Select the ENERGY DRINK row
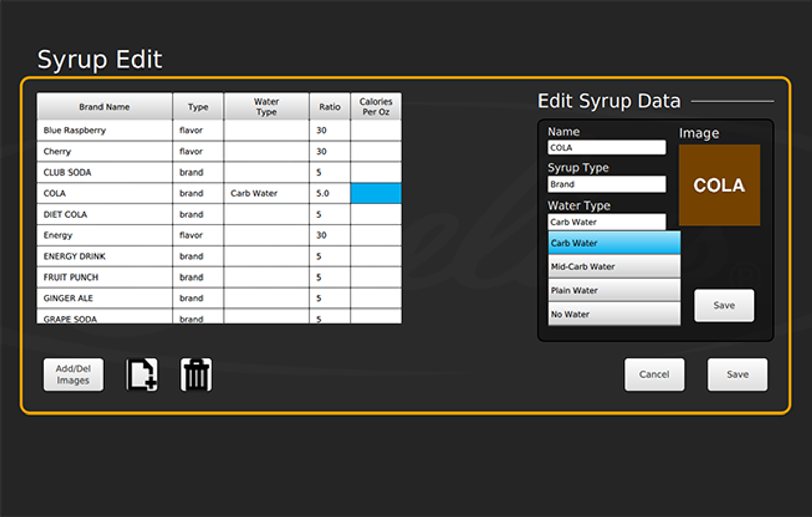The height and width of the screenshot is (517, 812). pos(219,256)
